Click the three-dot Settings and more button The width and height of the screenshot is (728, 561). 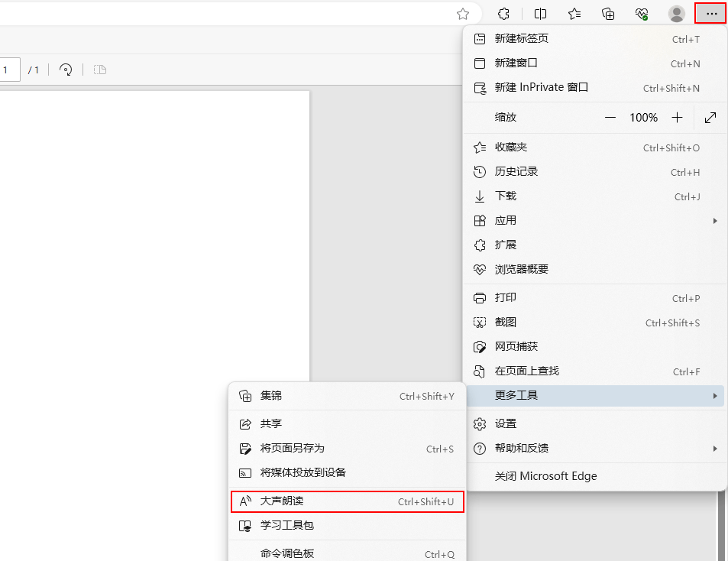pos(710,14)
